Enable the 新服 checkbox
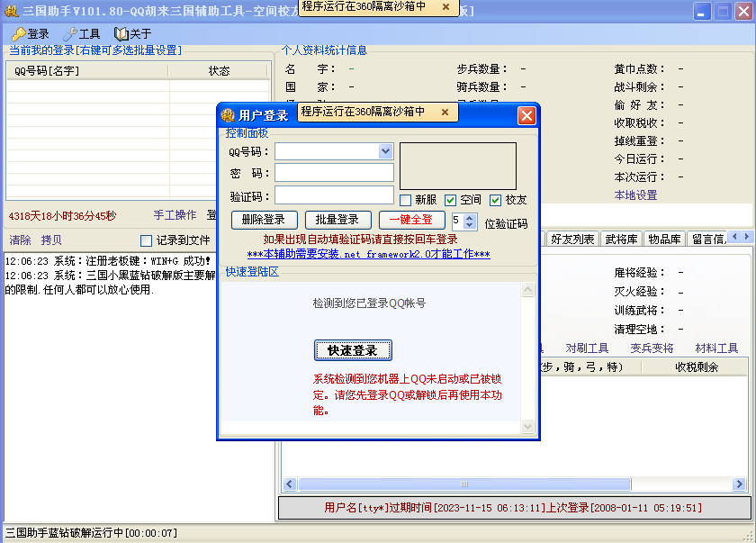756x543 pixels. coord(406,200)
